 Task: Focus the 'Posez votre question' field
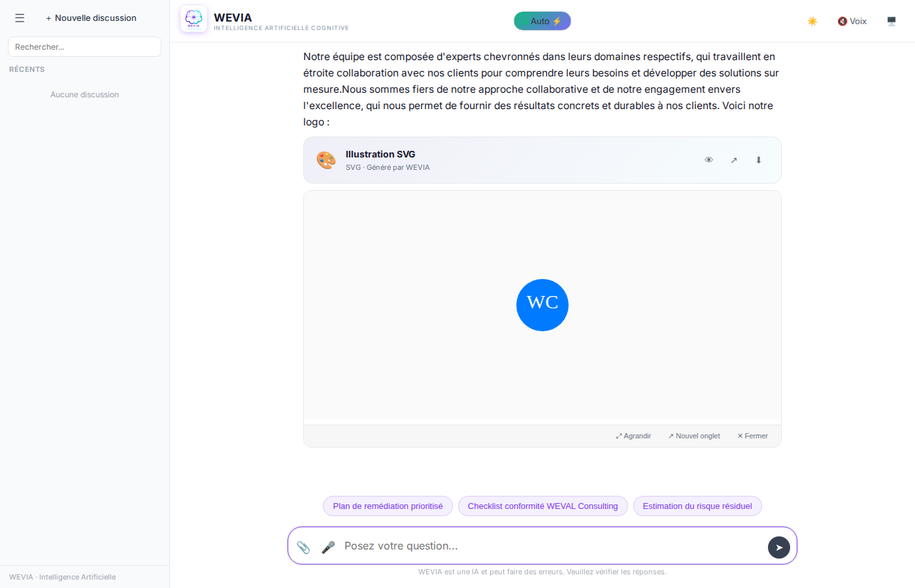[x=549, y=546]
